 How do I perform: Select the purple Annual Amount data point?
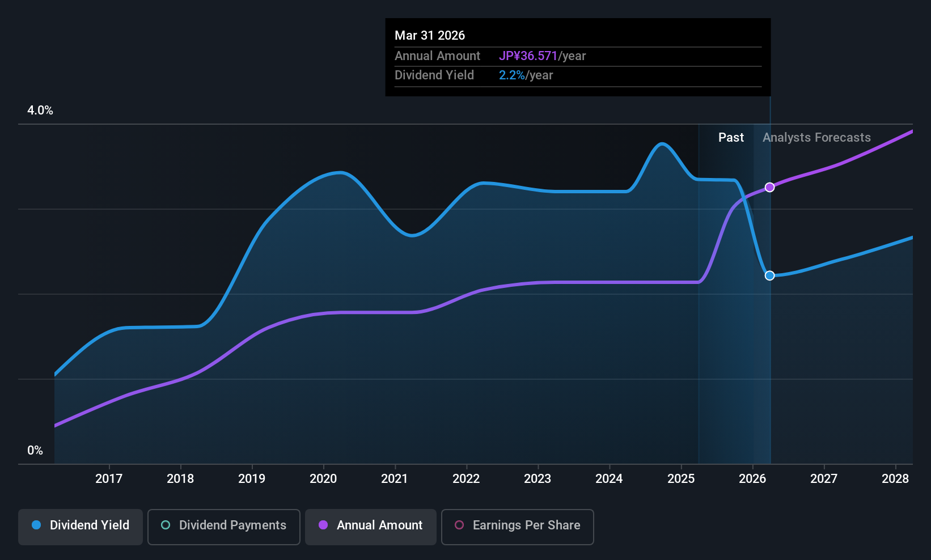click(x=769, y=187)
